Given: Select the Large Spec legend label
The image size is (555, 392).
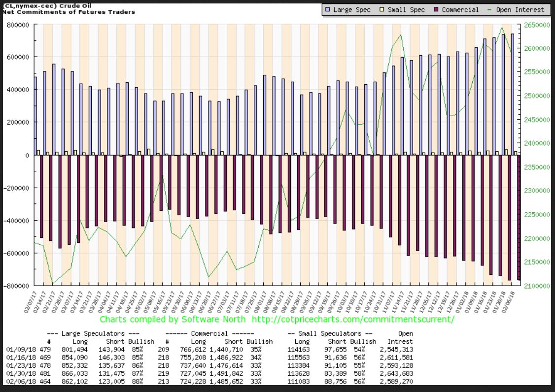Looking at the screenshot, I should 352,10.
